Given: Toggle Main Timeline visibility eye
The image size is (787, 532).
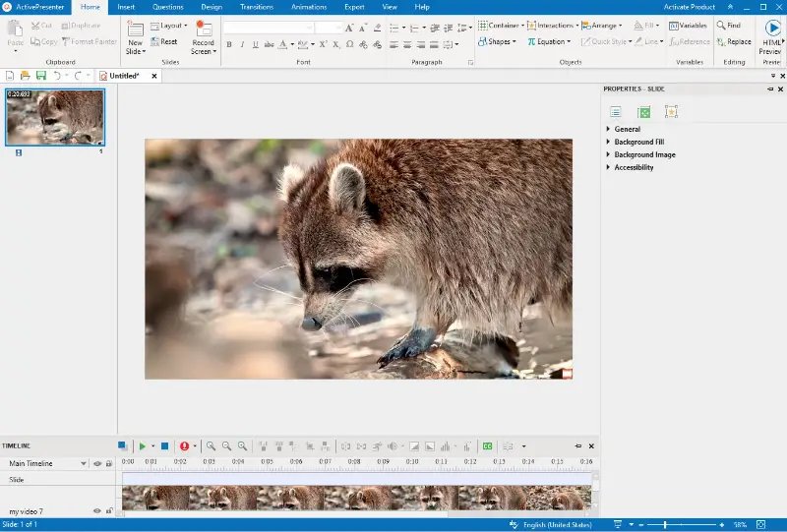Looking at the screenshot, I should click(x=97, y=464).
